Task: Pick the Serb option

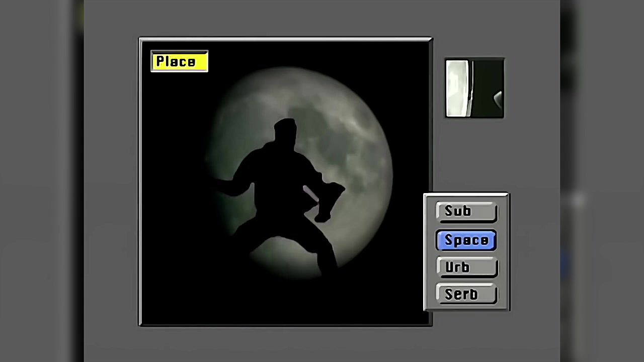Action: pyautogui.click(x=466, y=294)
